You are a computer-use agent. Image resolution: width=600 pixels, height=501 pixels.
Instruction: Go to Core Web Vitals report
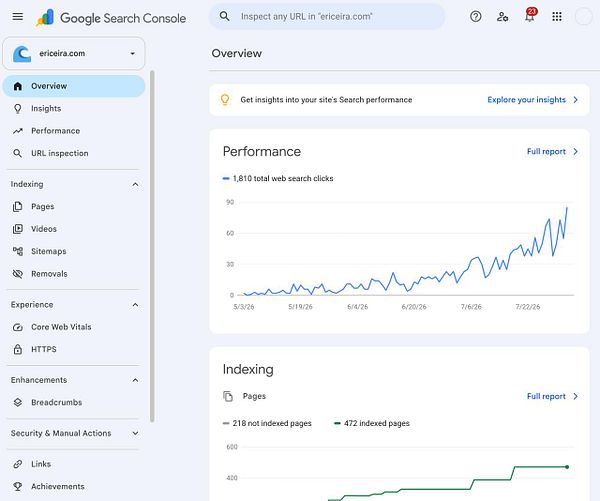click(74, 327)
